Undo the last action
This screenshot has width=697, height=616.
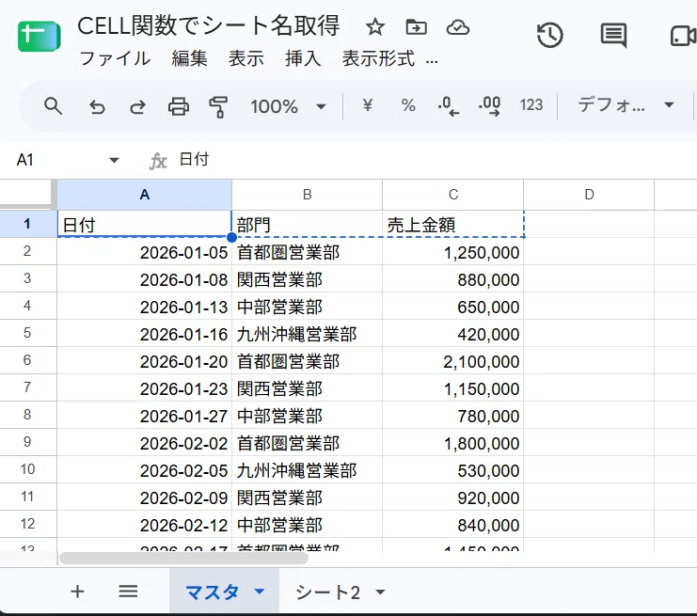[x=97, y=106]
